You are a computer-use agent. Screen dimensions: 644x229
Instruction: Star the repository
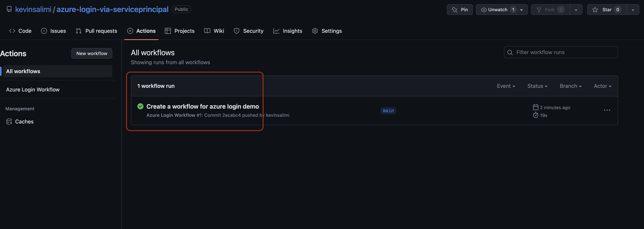click(x=607, y=10)
